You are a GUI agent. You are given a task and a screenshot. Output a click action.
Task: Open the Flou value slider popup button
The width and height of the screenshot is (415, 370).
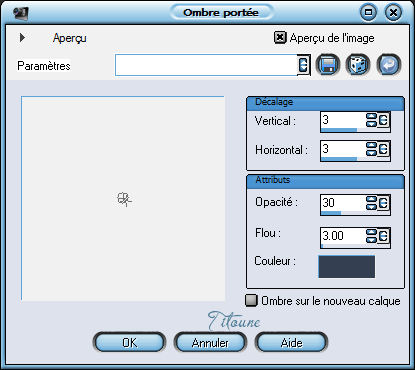point(383,236)
